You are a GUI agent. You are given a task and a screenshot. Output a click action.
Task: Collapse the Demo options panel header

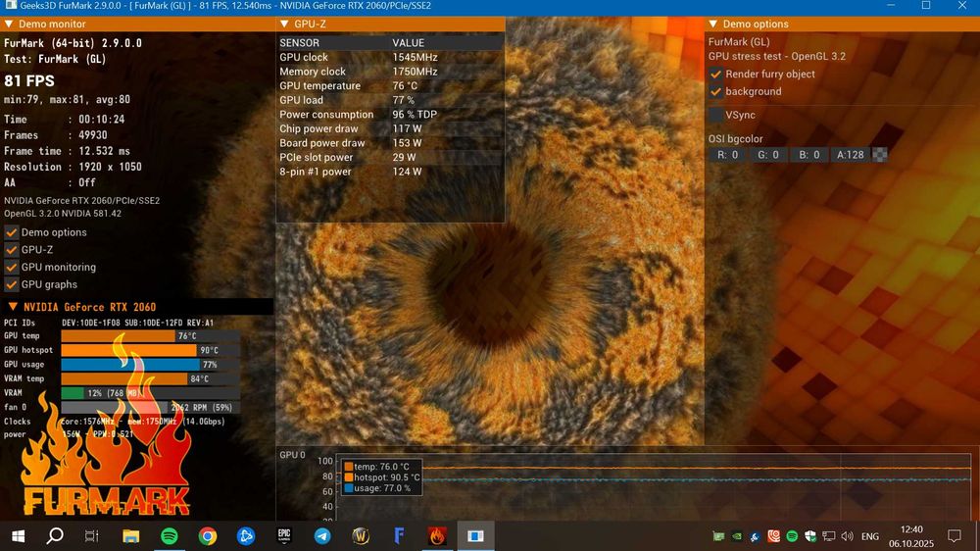point(713,24)
